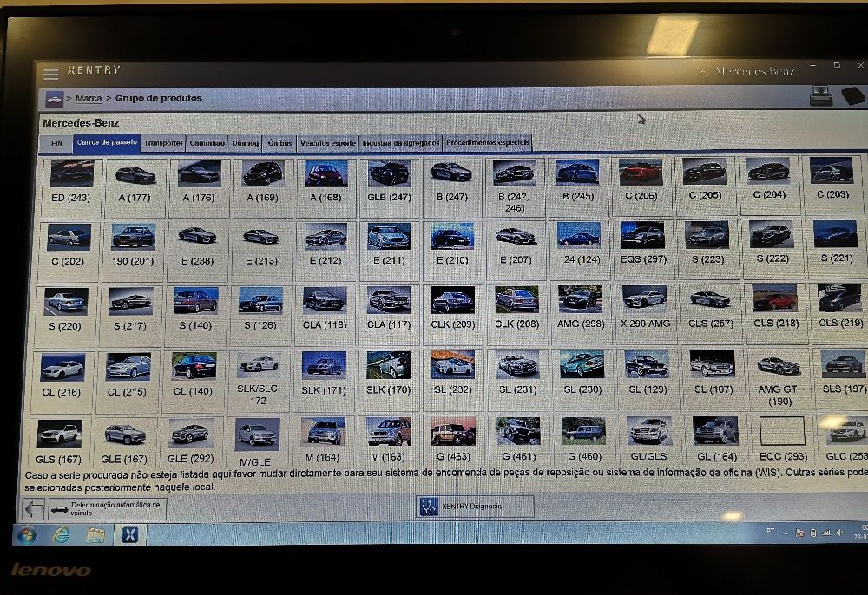This screenshot has width=868, height=595.
Task: Choose the SLK/SLC 172 model tile
Action: tap(258, 381)
